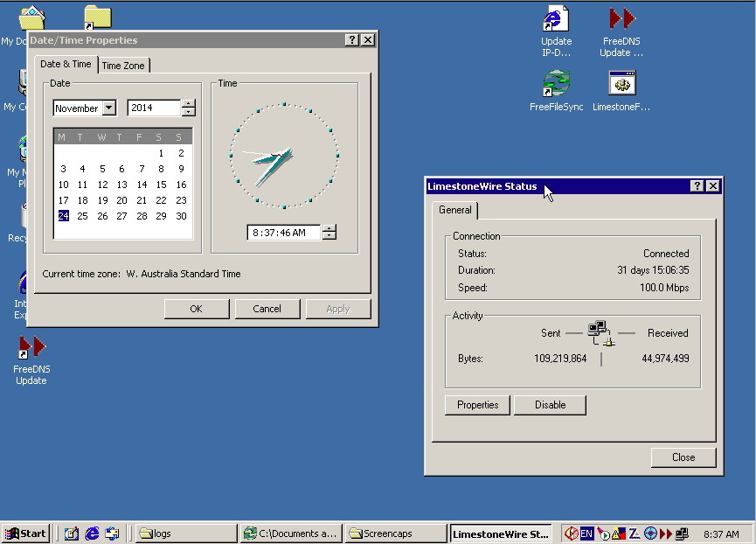Select day 12 in the calendar
756x544 pixels.
102,185
